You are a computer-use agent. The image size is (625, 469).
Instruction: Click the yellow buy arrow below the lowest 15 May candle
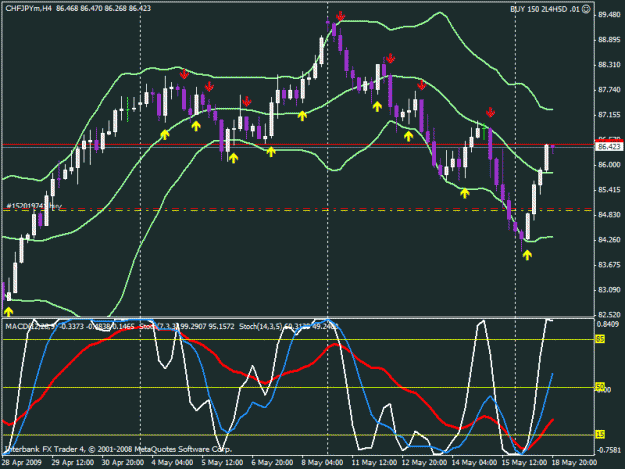pos(527,255)
